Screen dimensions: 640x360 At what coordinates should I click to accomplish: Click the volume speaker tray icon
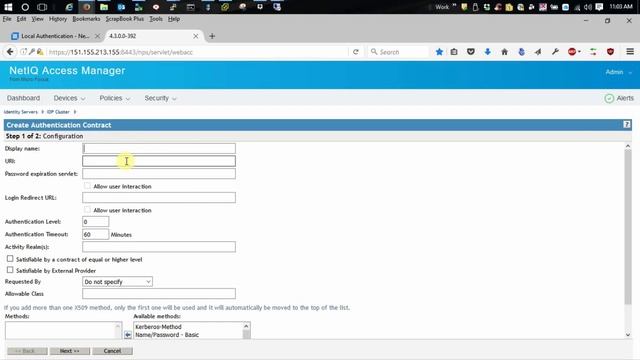(588, 7)
